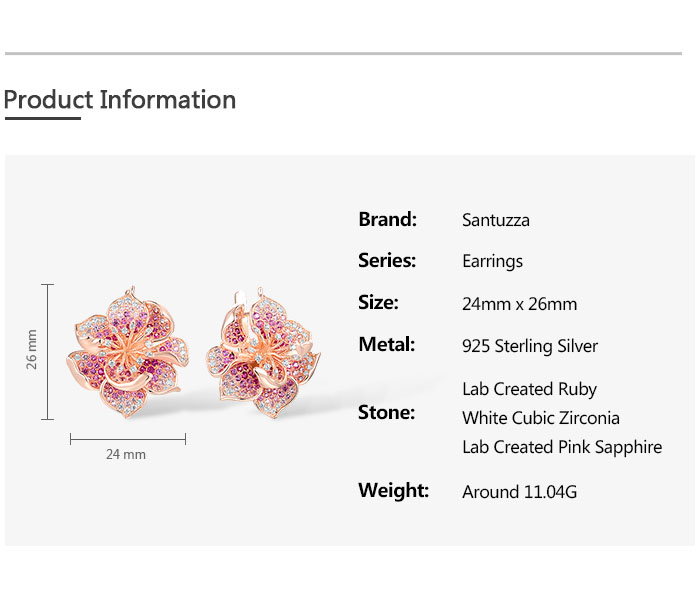Viewport: 700px width, 596px height.
Task: Click the Brand label
Action: [388, 219]
